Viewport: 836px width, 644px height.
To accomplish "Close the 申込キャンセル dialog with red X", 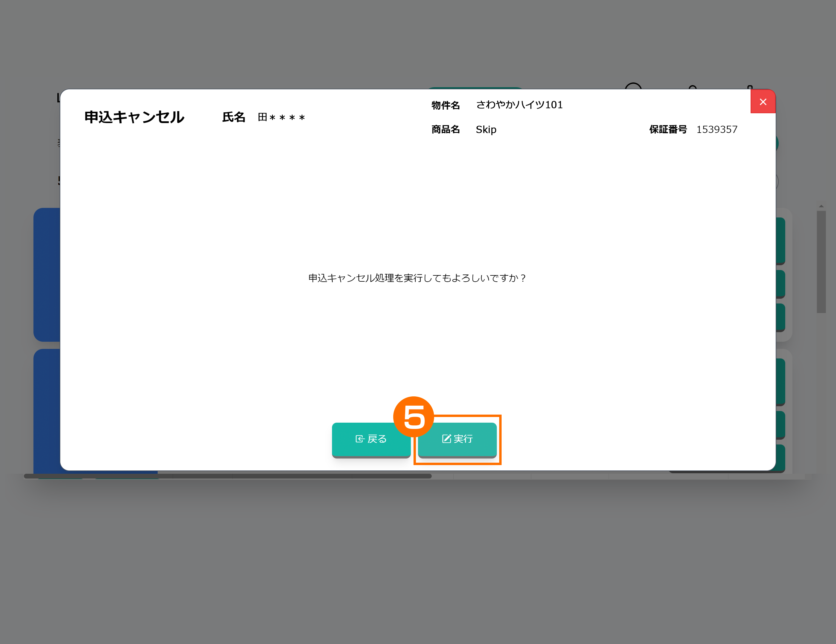I will point(763,102).
